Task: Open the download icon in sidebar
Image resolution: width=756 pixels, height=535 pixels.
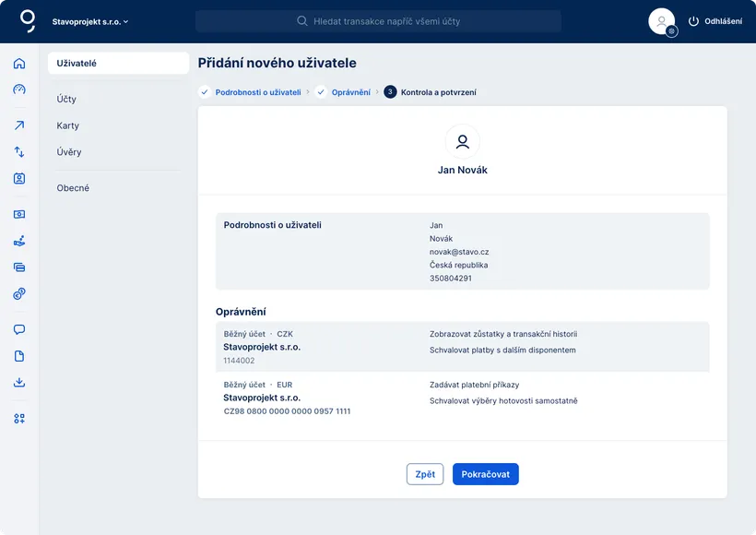Action: click(x=19, y=383)
